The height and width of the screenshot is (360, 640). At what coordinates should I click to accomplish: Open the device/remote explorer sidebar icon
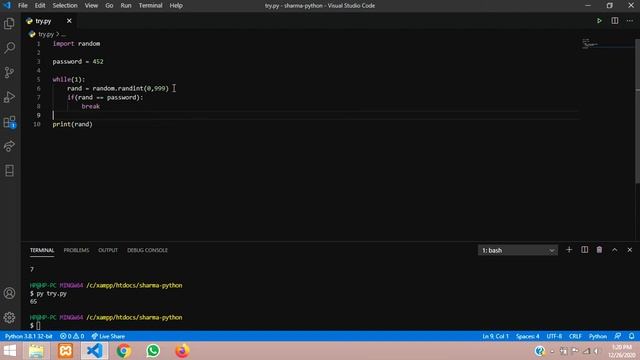click(x=9, y=170)
